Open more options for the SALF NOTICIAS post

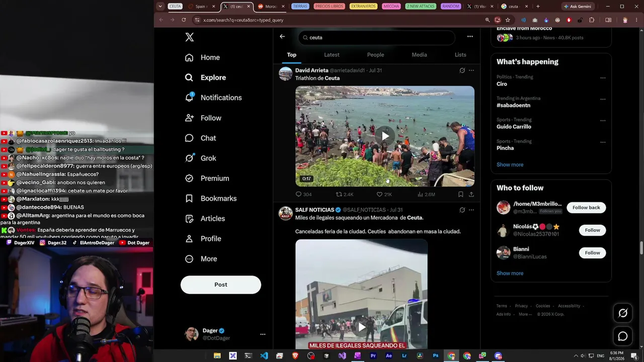[x=471, y=210]
